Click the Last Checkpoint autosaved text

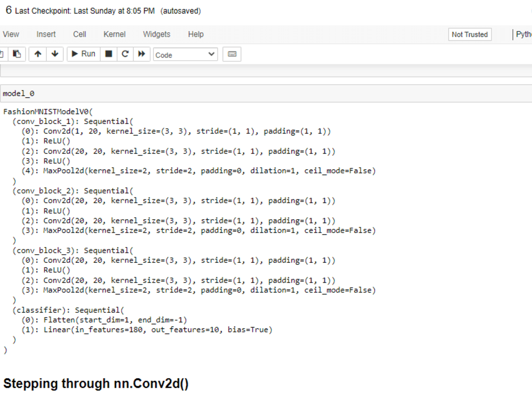click(x=108, y=11)
